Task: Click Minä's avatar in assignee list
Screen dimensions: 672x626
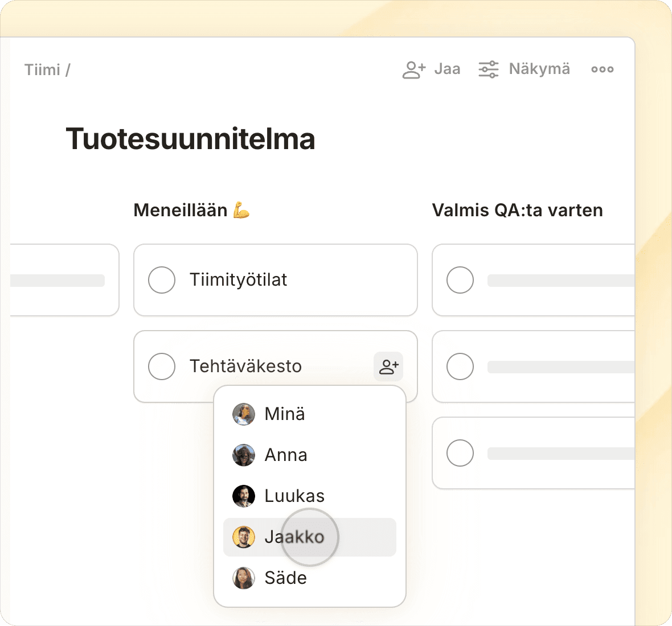Action: tap(244, 414)
